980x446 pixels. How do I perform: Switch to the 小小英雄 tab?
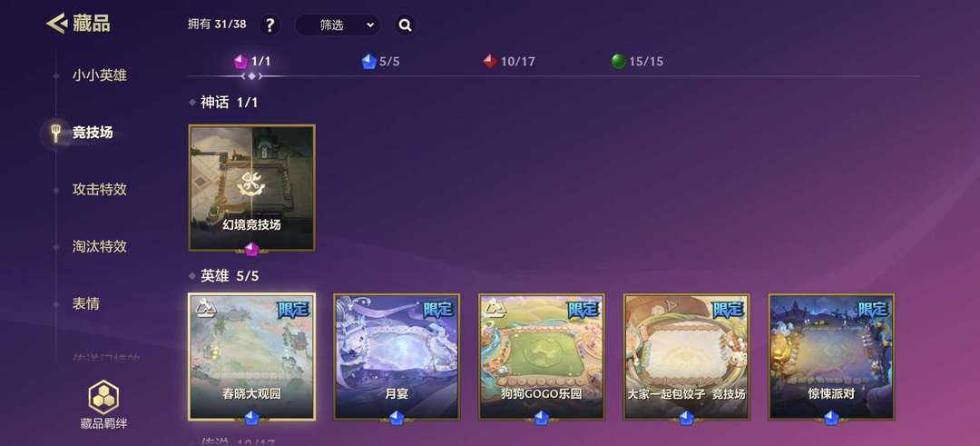100,75
